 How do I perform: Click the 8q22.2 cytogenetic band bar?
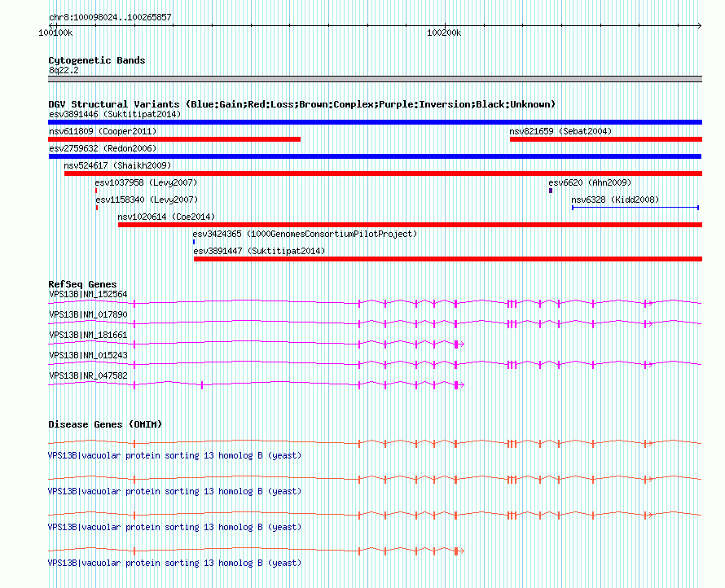click(x=375, y=79)
